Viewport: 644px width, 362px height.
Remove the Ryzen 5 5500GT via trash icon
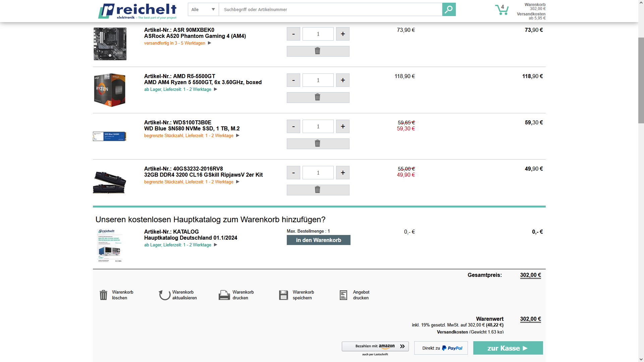(x=318, y=97)
